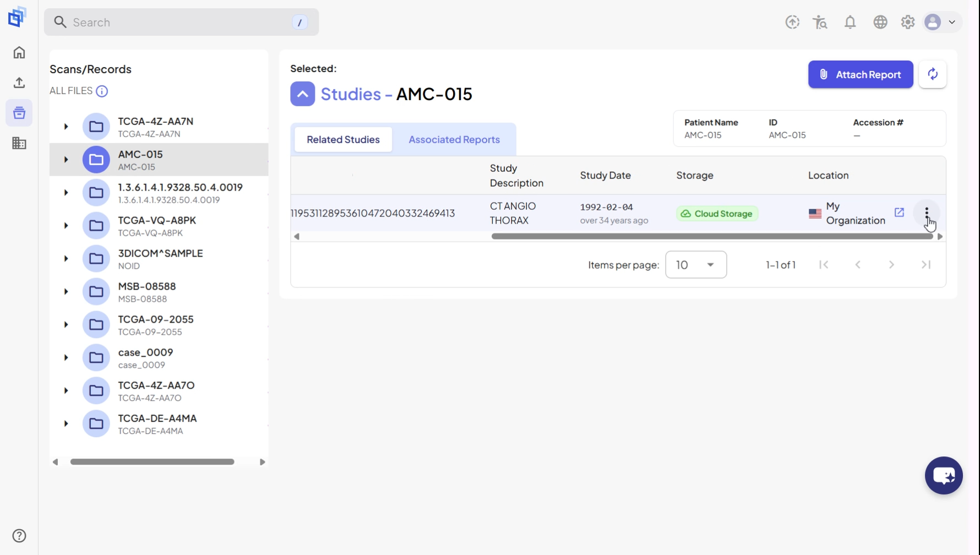Switch to the Related Studies tab

tap(343, 140)
